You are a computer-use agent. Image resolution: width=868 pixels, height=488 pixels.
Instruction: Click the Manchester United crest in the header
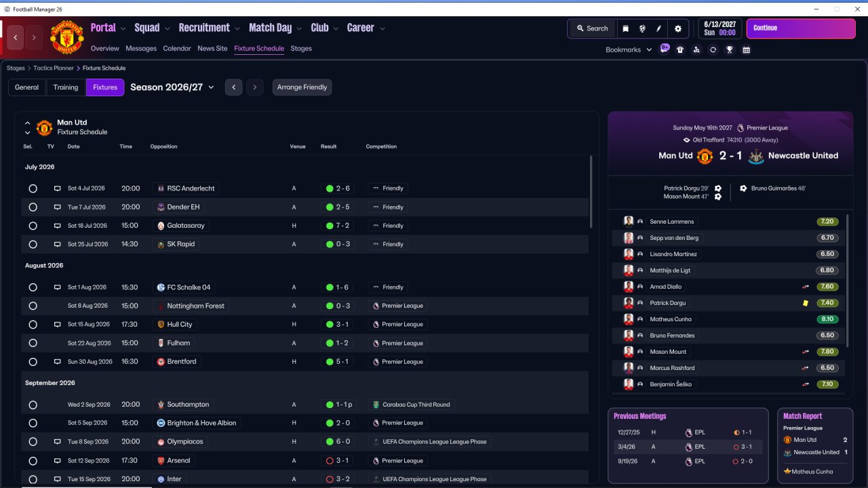coord(67,37)
